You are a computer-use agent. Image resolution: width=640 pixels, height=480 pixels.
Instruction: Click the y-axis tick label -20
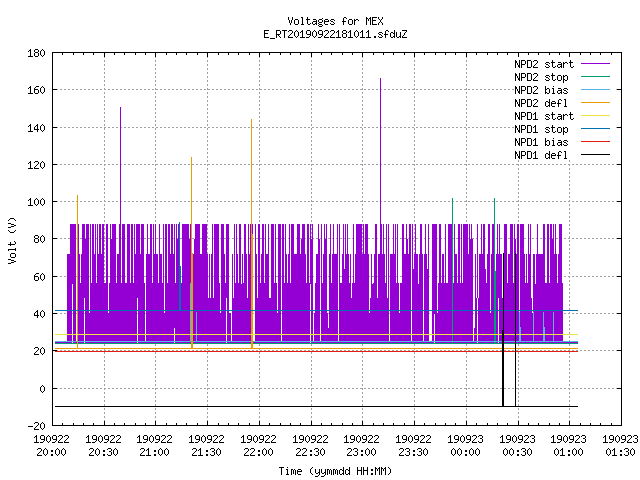coord(36,426)
